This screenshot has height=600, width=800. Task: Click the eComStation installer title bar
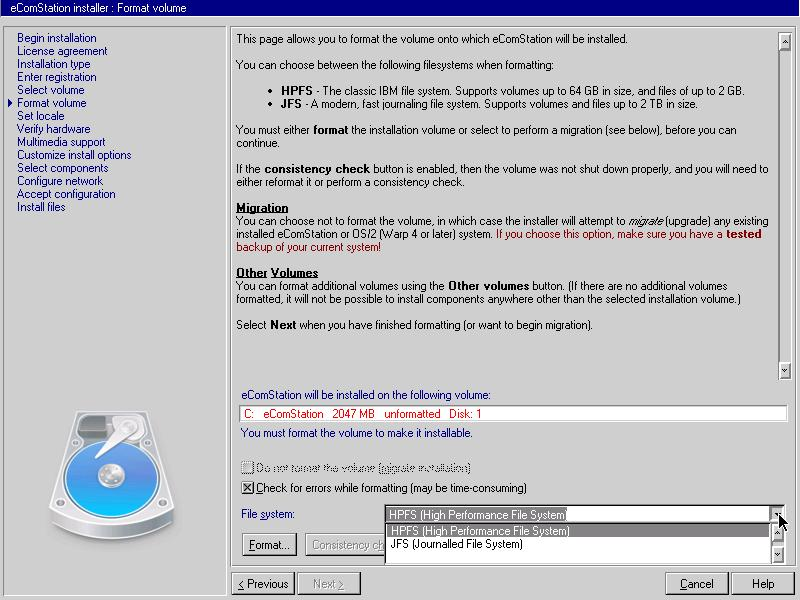[400, 8]
